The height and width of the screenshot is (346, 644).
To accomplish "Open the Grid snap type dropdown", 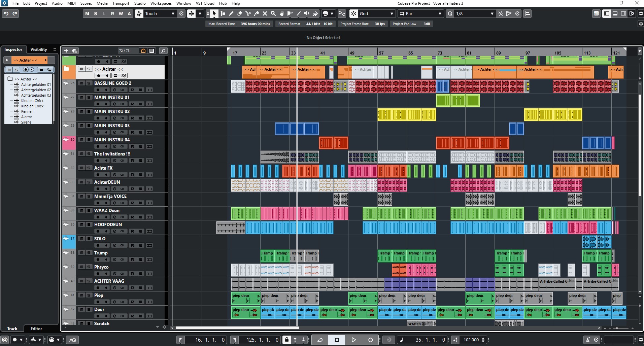I will click(392, 13).
